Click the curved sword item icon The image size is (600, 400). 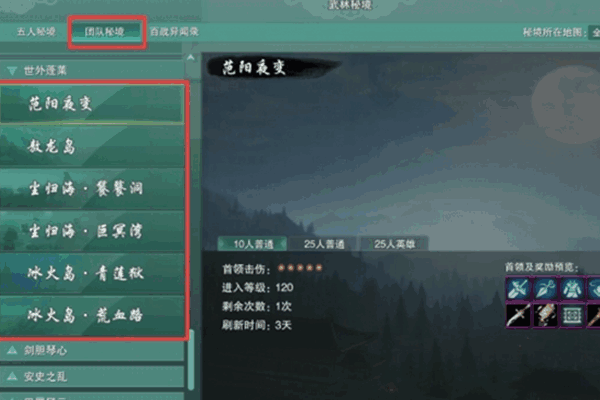point(518,315)
